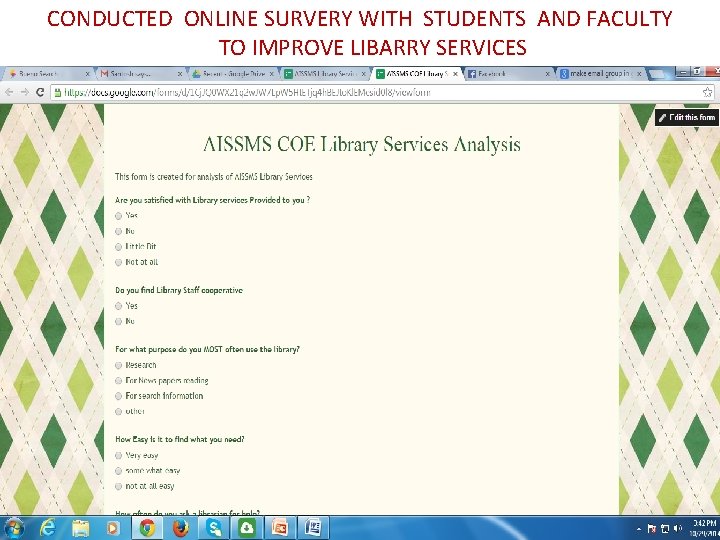Open the green download app on the taskbar

247,529
